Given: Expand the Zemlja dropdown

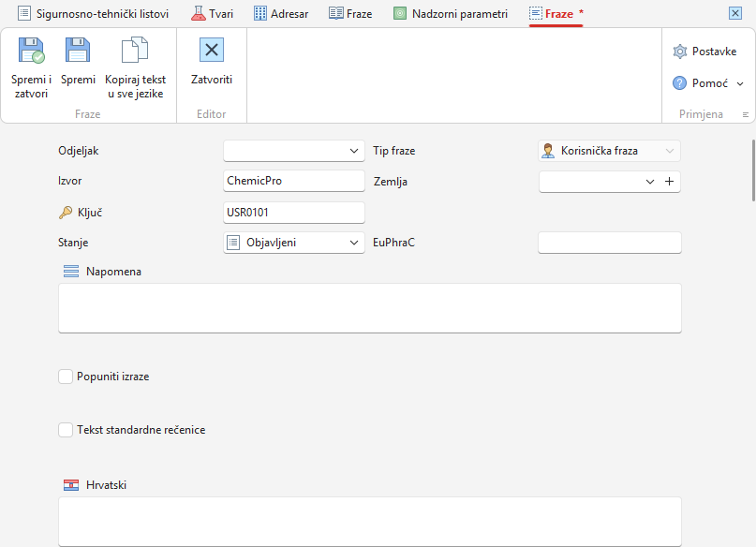Looking at the screenshot, I should [650, 182].
